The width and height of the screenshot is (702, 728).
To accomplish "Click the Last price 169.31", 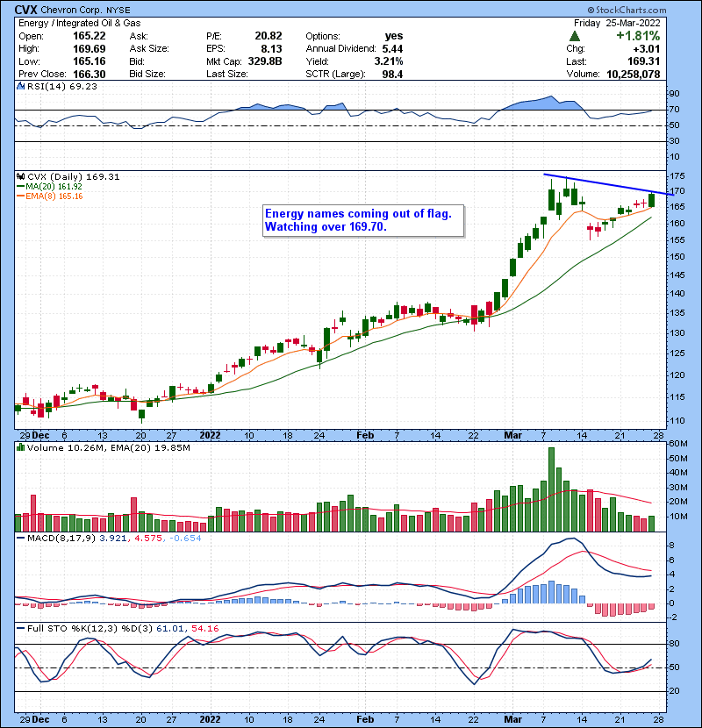I will (x=643, y=61).
